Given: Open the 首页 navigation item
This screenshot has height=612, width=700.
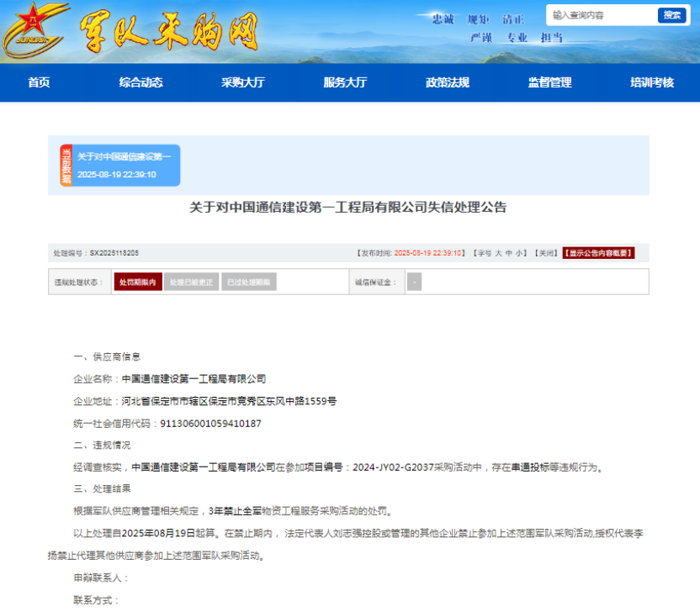Looking at the screenshot, I should pos(39,82).
